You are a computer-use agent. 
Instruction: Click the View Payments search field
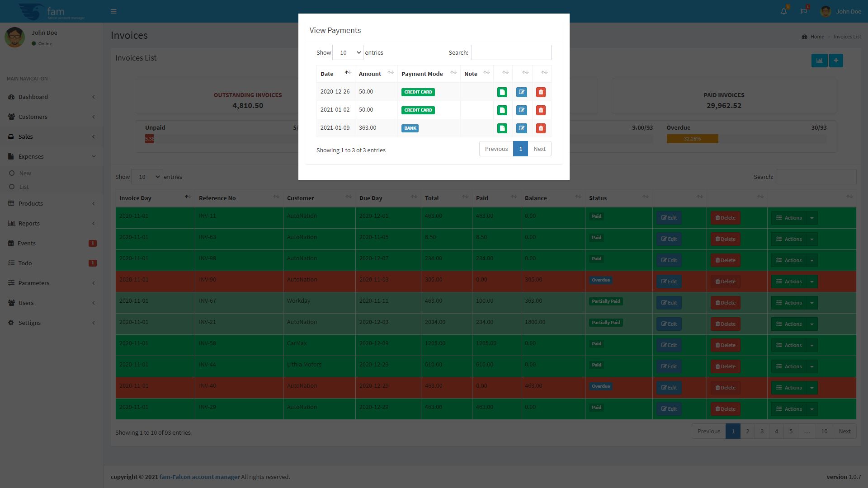point(511,53)
